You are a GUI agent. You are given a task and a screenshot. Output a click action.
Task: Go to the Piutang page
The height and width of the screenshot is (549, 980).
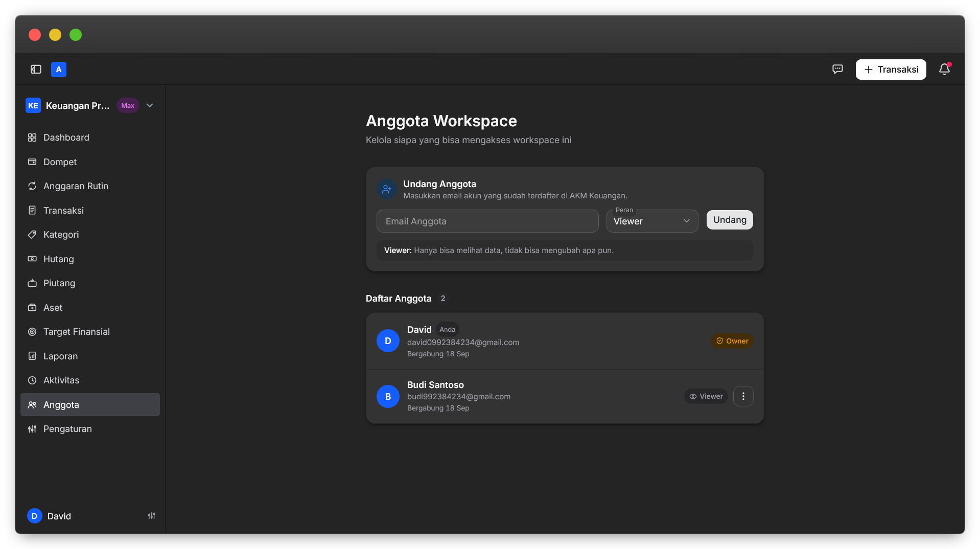(90, 283)
